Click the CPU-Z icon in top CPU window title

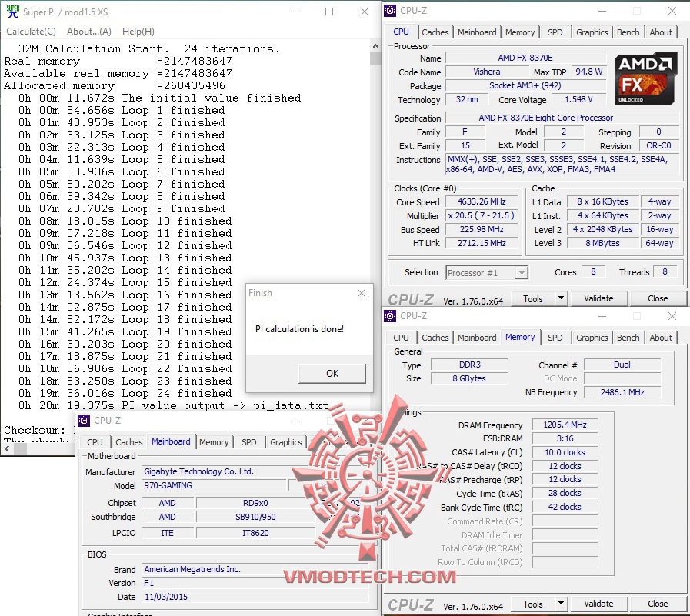point(390,11)
